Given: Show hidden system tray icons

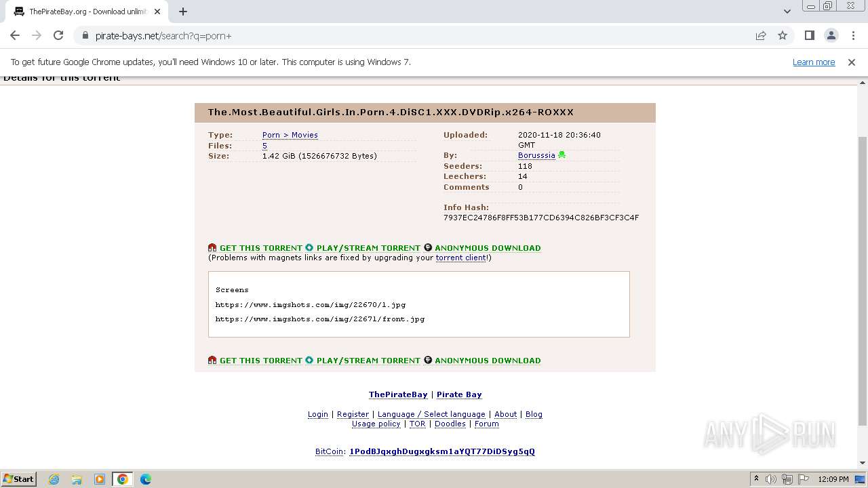Looking at the screenshot, I should coord(756,479).
